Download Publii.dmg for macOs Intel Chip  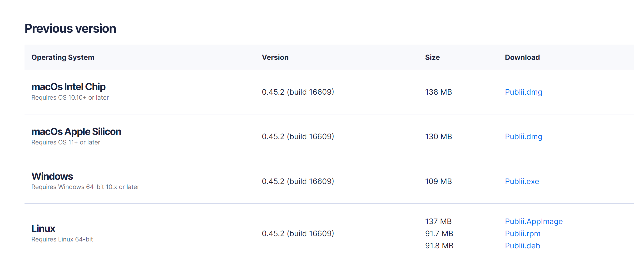tap(523, 92)
